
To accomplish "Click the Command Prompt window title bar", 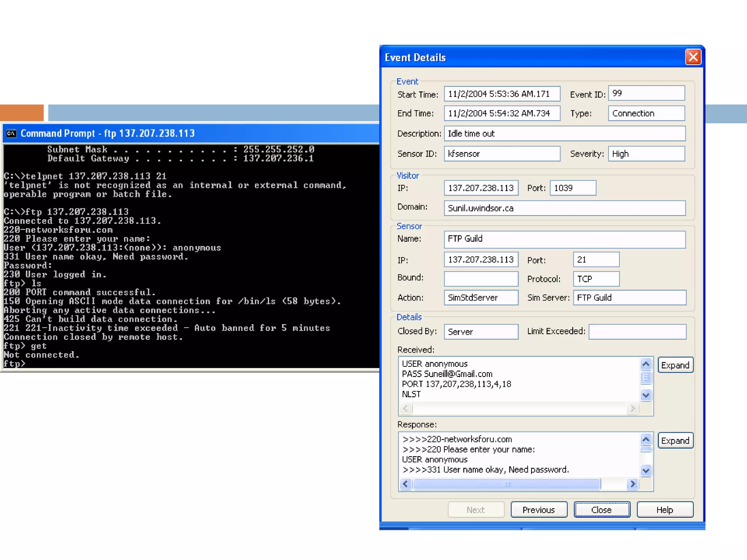I will [190, 133].
